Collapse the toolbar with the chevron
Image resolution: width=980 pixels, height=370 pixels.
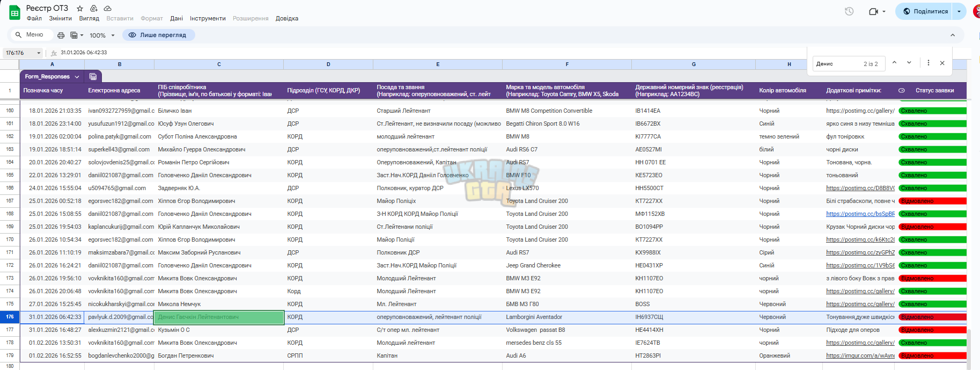click(x=953, y=35)
